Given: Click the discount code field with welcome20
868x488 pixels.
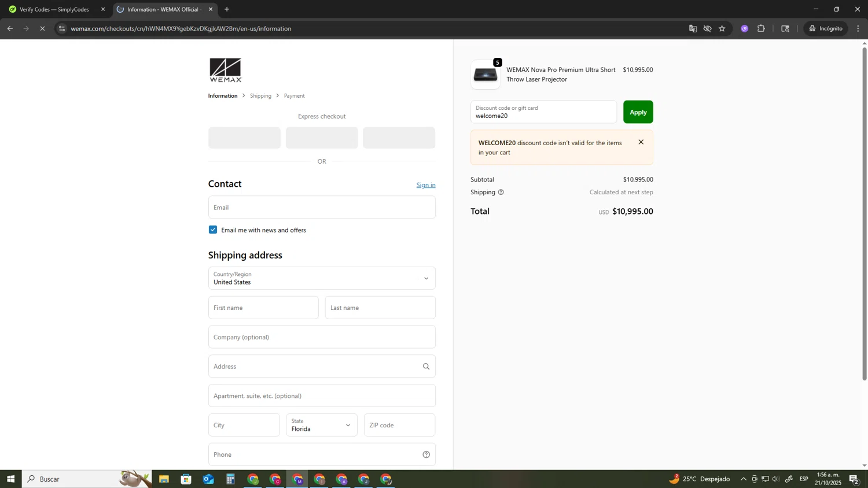Looking at the screenshot, I should click(x=543, y=112).
